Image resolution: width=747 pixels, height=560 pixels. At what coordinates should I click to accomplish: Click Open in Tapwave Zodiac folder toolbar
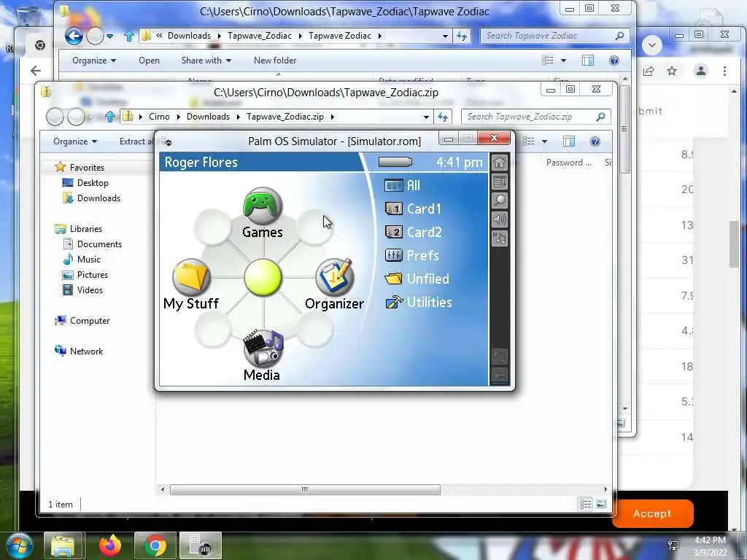[x=149, y=61]
